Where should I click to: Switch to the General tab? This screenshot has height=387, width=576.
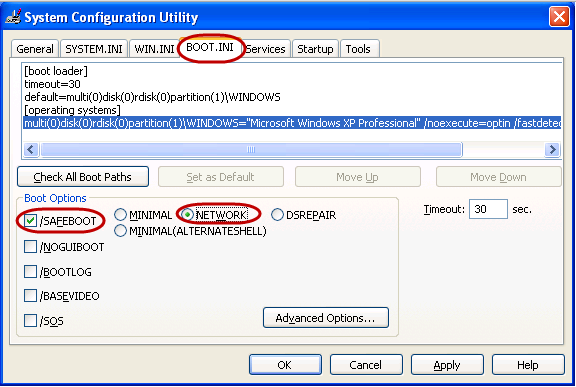pos(35,49)
